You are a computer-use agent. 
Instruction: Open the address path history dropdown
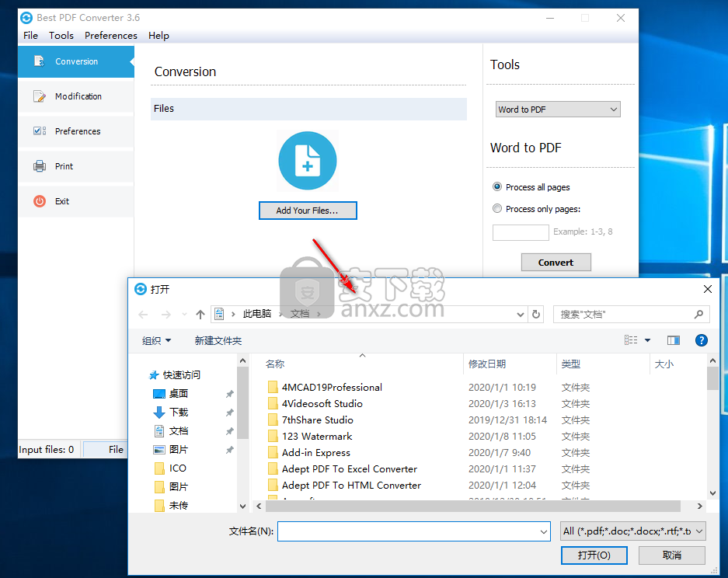point(520,315)
